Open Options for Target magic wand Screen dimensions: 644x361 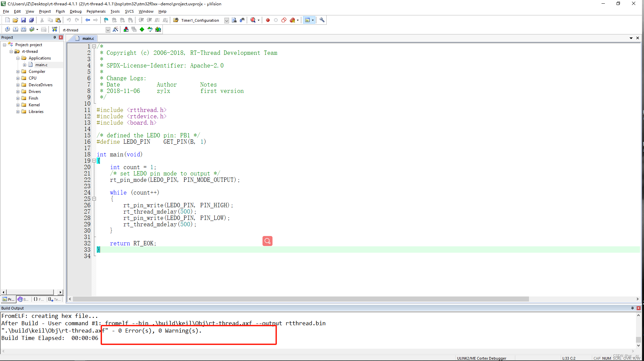click(x=115, y=29)
